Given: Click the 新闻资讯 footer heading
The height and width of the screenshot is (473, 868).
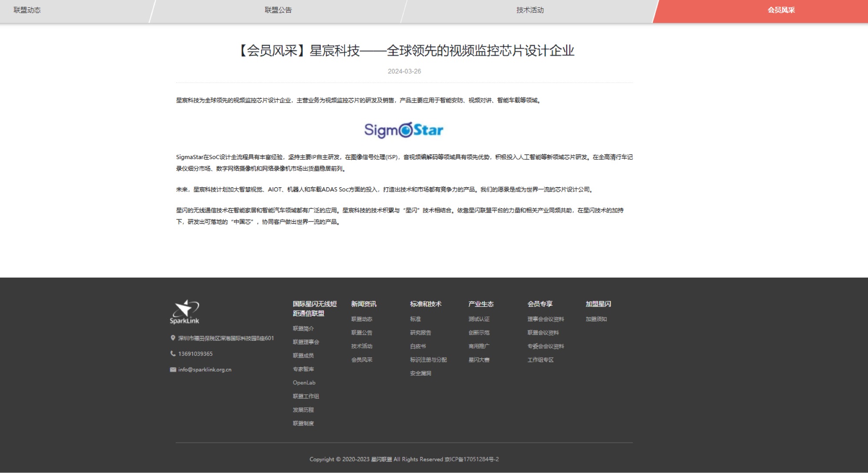Looking at the screenshot, I should click(364, 304).
